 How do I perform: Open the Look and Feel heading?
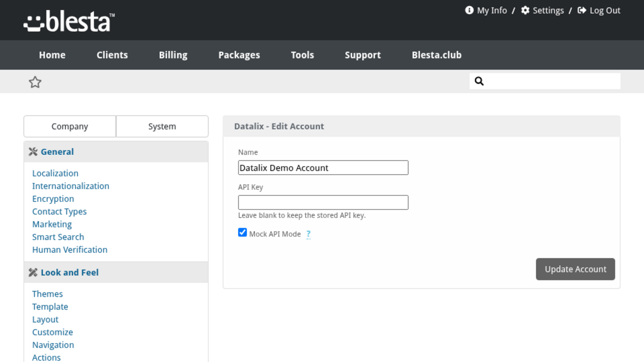[69, 273]
